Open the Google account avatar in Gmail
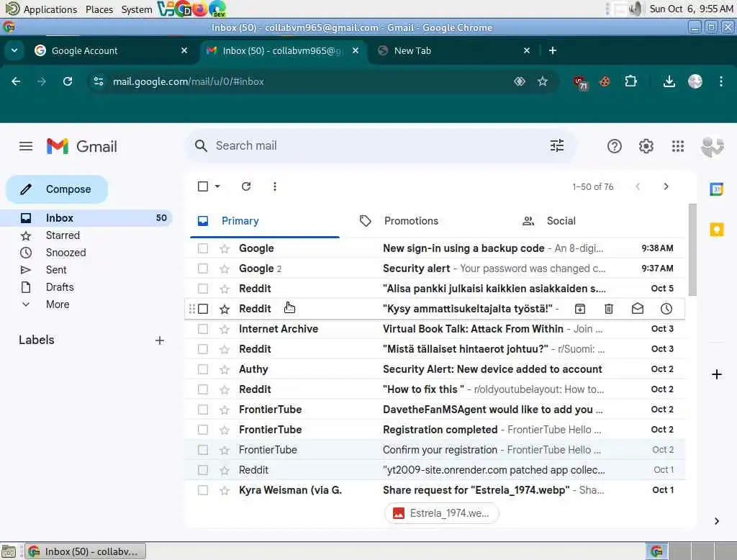Screen dimensions: 737x560 [x=712, y=147]
